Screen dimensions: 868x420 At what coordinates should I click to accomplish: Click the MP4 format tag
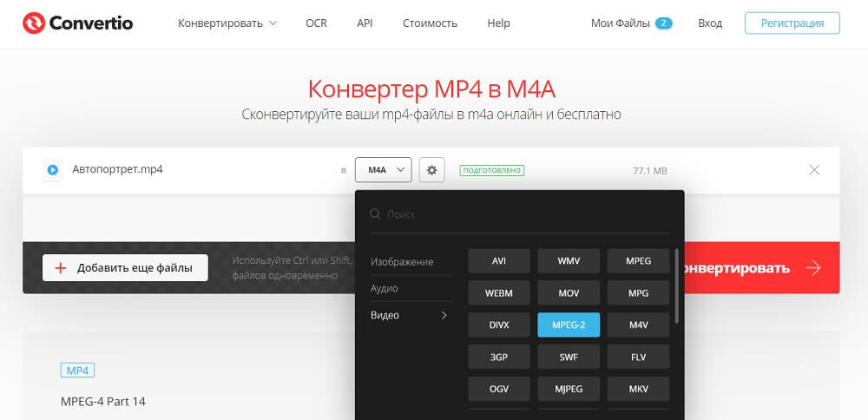click(x=77, y=371)
